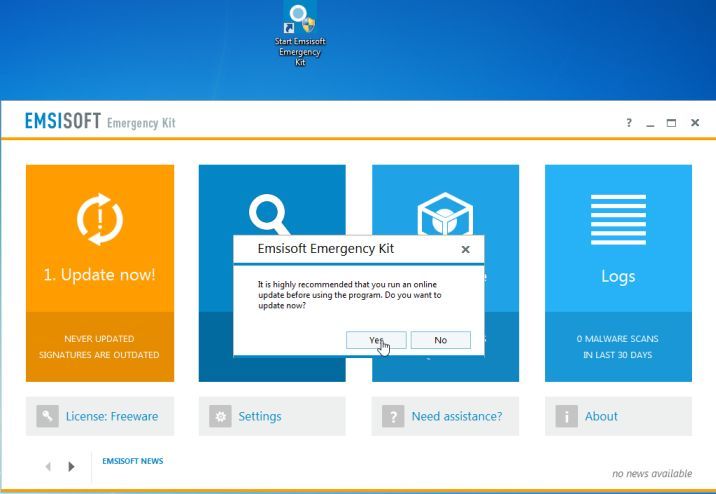Show next news item with right arrow
The width and height of the screenshot is (716, 494).
(71, 467)
